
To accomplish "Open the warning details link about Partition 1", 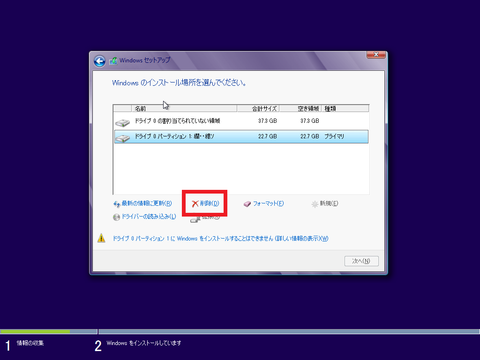I will tap(221, 238).
